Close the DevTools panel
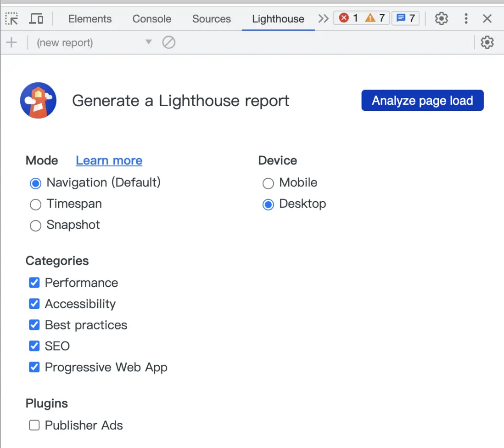Viewport: 504px width, 448px height. coord(487,18)
